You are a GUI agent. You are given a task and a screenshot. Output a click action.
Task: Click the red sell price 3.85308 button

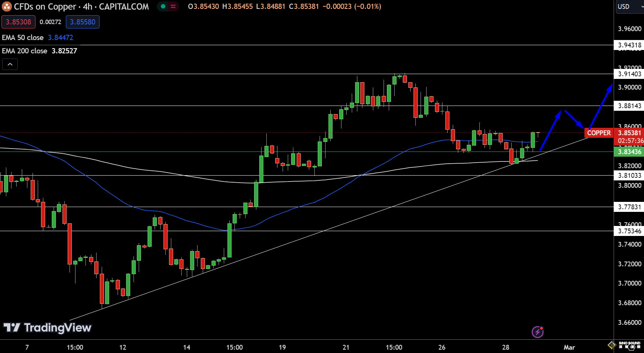tap(18, 22)
